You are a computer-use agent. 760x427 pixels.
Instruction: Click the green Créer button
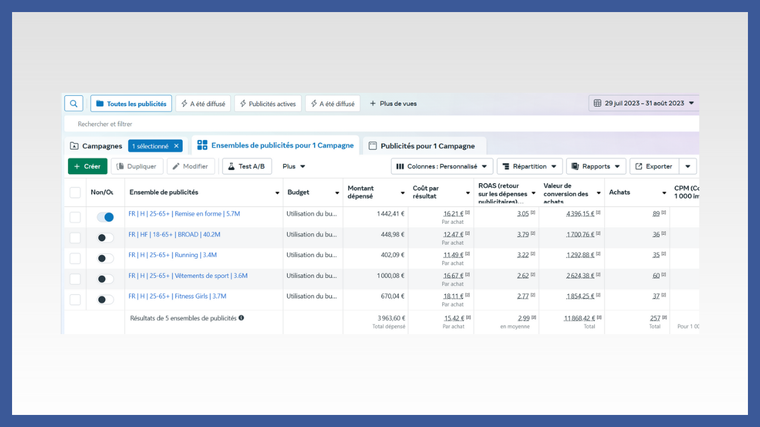88,166
